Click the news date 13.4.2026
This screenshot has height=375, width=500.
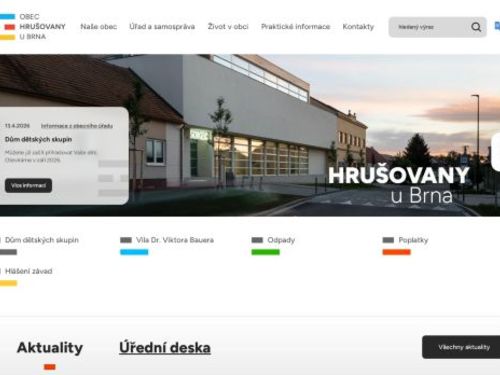pyautogui.click(x=17, y=126)
